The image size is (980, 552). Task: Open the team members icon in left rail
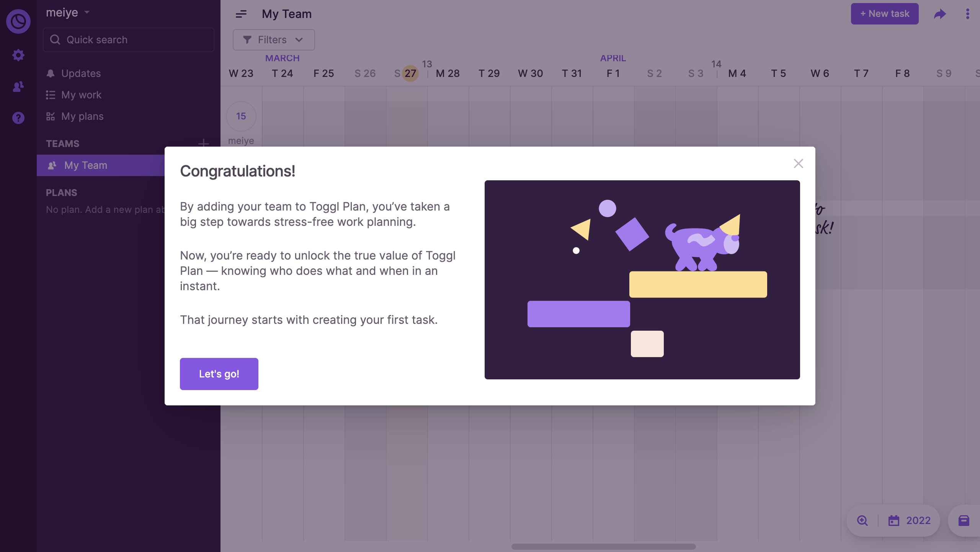(x=18, y=87)
